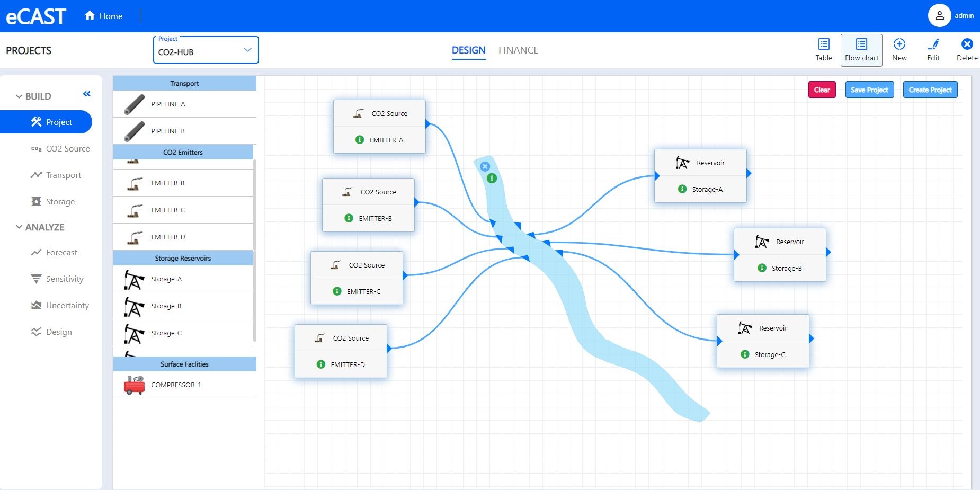The width and height of the screenshot is (980, 490).
Task: Remove pipeline via blue X icon
Action: (x=485, y=166)
